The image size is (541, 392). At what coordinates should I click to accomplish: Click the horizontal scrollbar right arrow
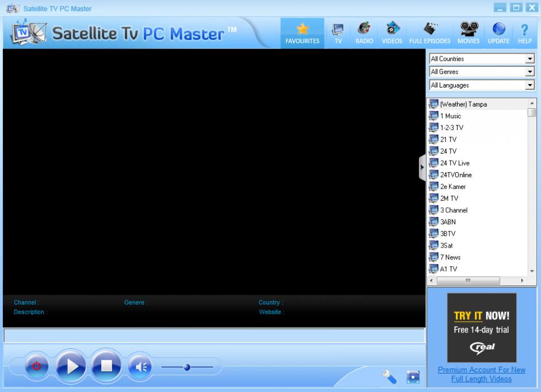tap(522, 280)
